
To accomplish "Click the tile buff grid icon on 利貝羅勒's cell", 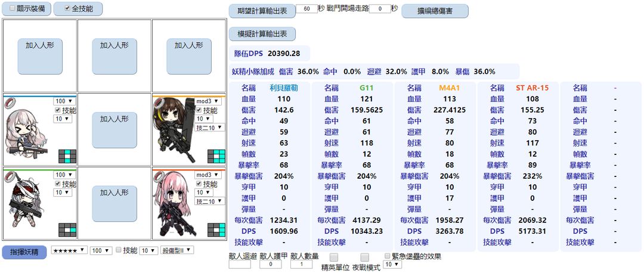I will point(67,156).
